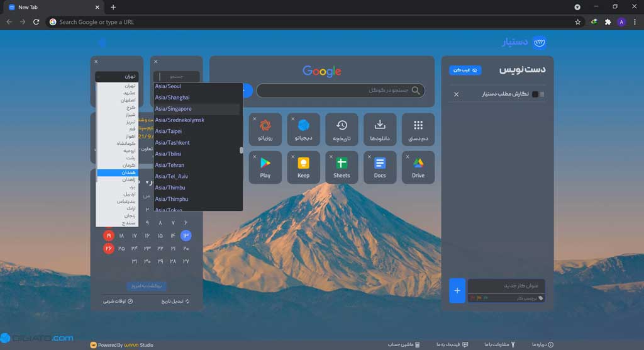Launch the Google Keep shortcut

pyautogui.click(x=304, y=167)
